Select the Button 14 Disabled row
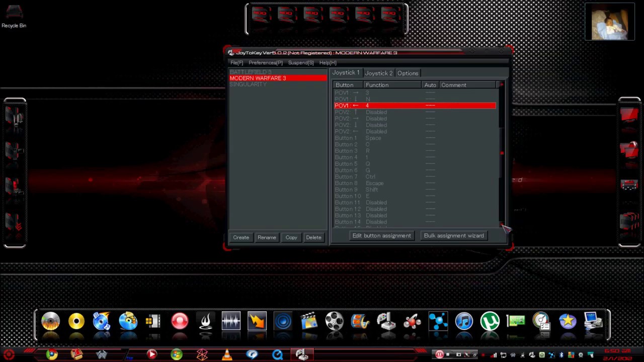The height and width of the screenshot is (362, 644). coord(415,222)
